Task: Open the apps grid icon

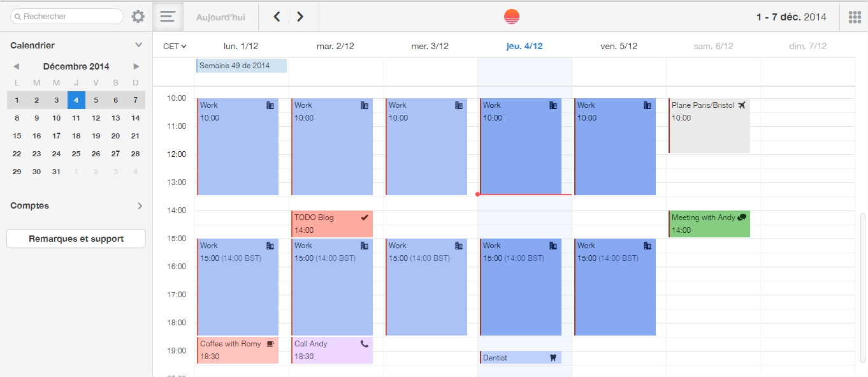Action: tap(855, 17)
